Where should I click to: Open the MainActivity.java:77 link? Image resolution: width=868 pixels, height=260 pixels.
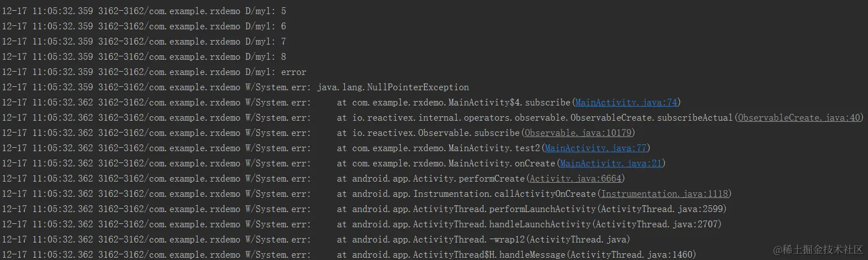[595, 148]
